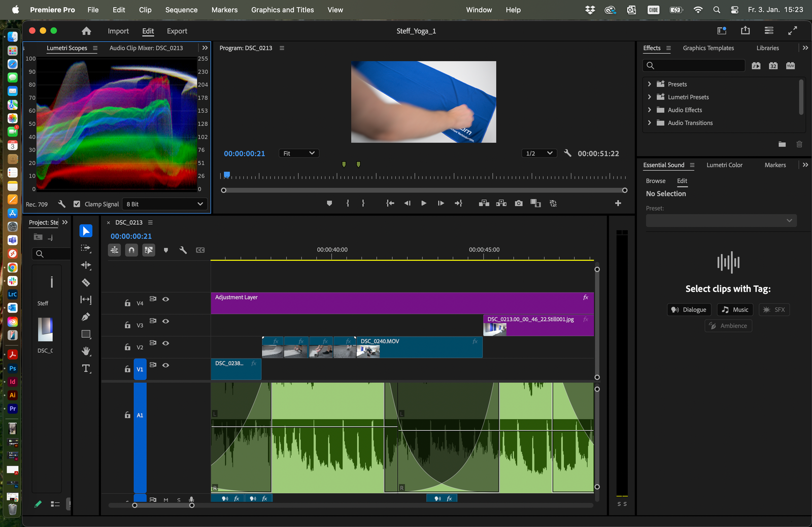Toggle insert sequences as nests button
This screenshot has height=527, width=812.
(x=115, y=250)
